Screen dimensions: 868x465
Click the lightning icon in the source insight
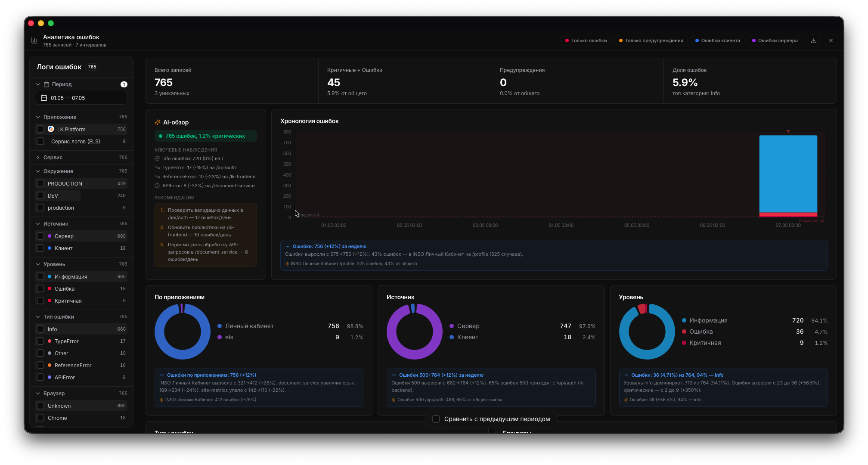coord(394,400)
